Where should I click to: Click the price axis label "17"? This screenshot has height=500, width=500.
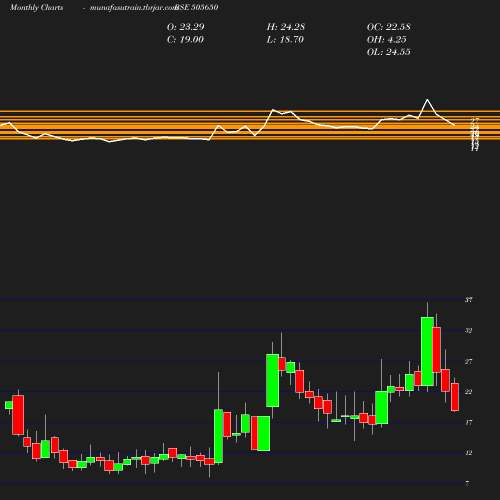point(469,422)
